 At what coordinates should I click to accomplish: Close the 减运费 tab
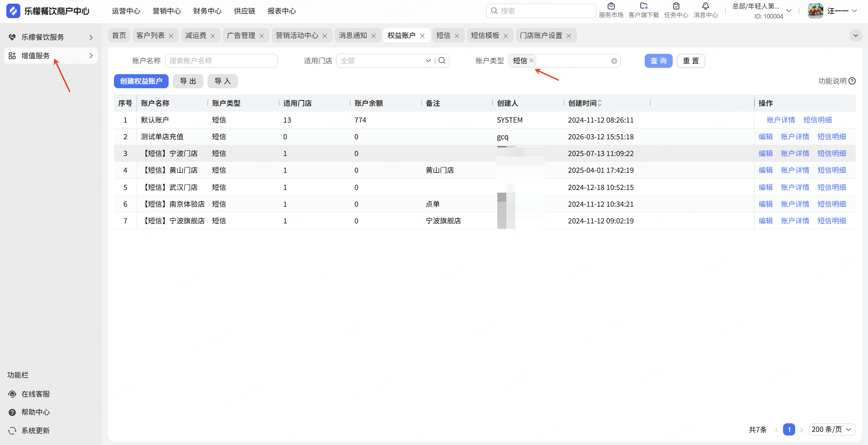tap(212, 36)
